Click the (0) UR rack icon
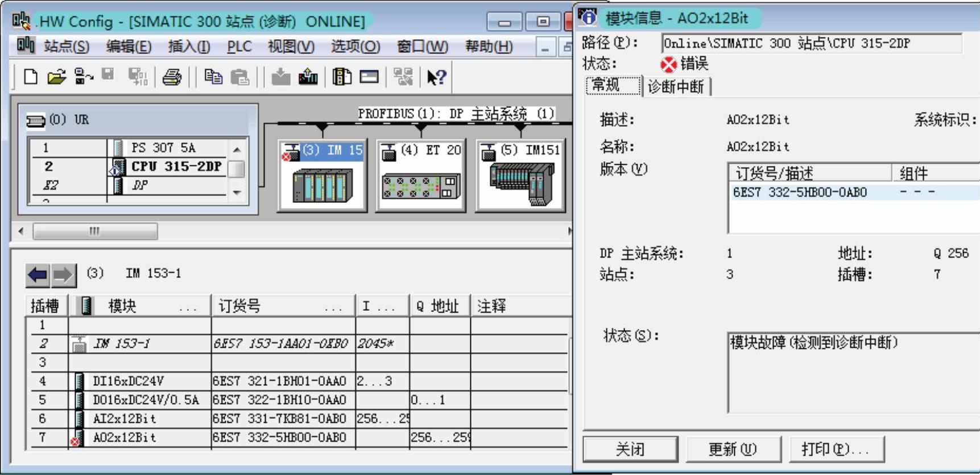The image size is (980, 475). pyautogui.click(x=35, y=120)
